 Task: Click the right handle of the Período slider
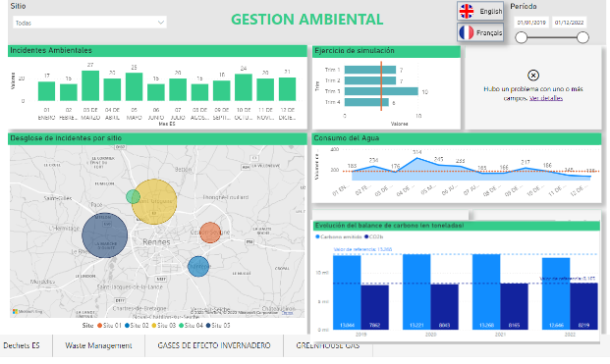[582, 37]
